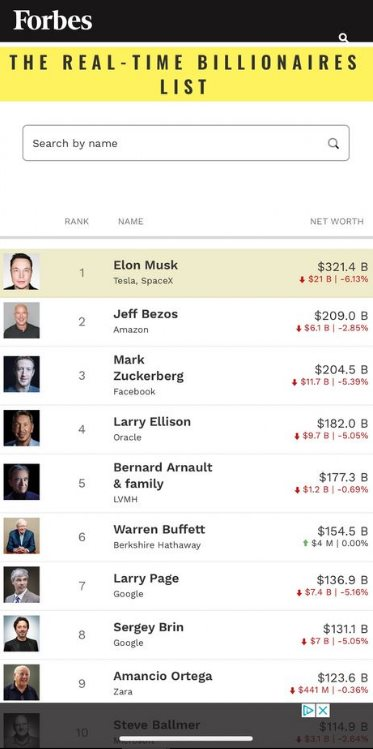The image size is (373, 749).
Task: Click The Real-Time Billionaires List banner
Action: (x=186, y=74)
